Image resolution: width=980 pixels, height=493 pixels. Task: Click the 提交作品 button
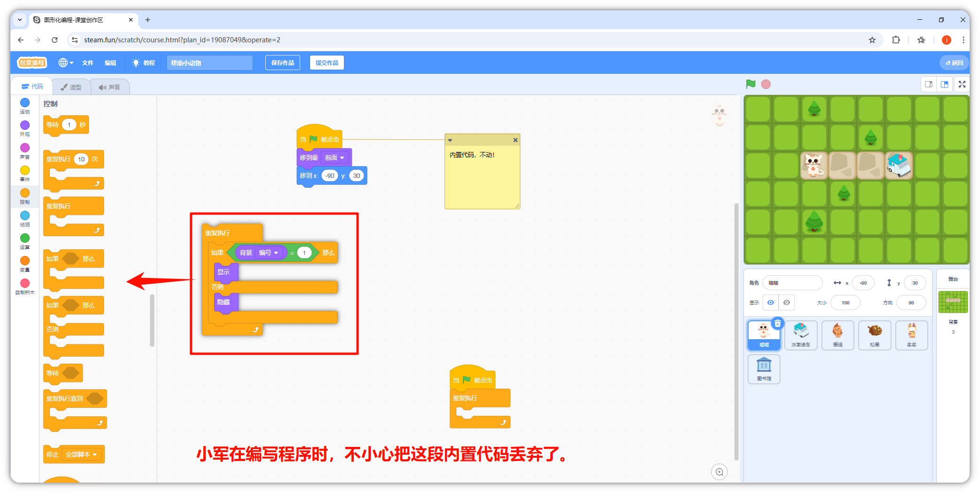coord(327,63)
